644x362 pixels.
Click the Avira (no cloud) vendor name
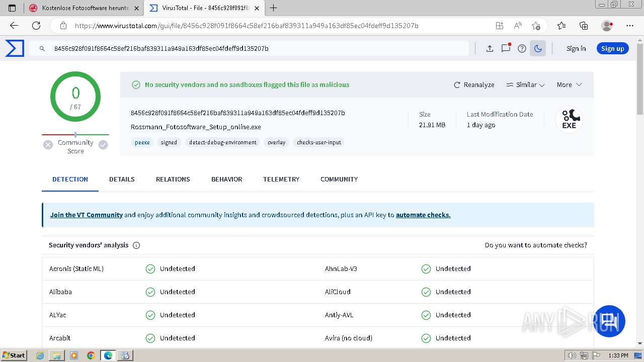pyautogui.click(x=349, y=338)
